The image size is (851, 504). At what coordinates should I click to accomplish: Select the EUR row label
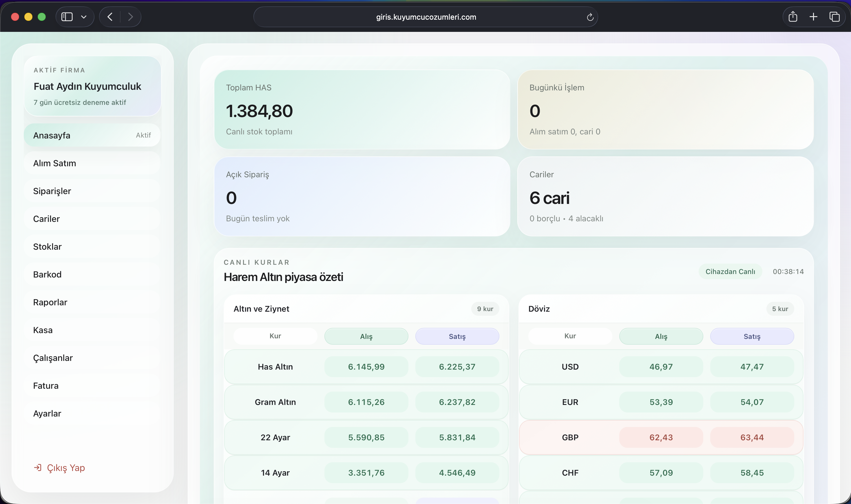tap(570, 402)
